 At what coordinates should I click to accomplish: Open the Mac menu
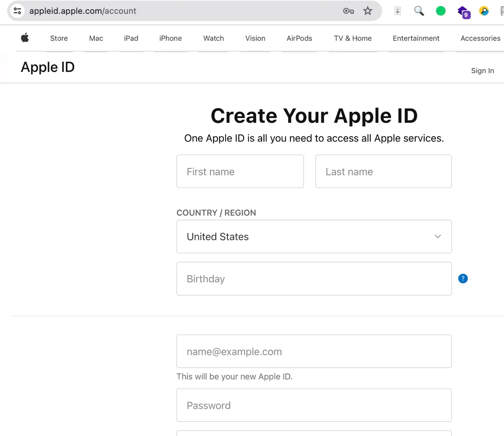pyautogui.click(x=96, y=38)
